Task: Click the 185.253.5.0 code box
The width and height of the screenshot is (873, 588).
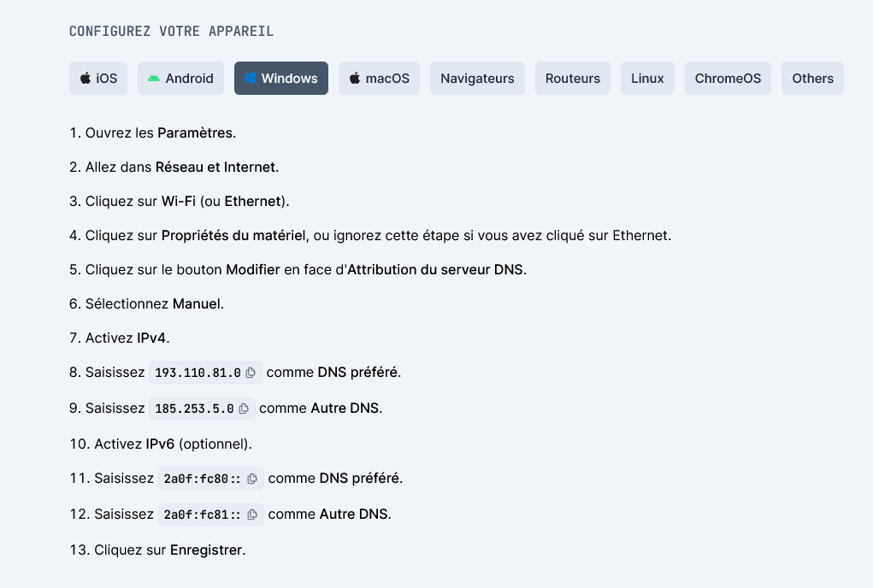Action: click(194, 409)
